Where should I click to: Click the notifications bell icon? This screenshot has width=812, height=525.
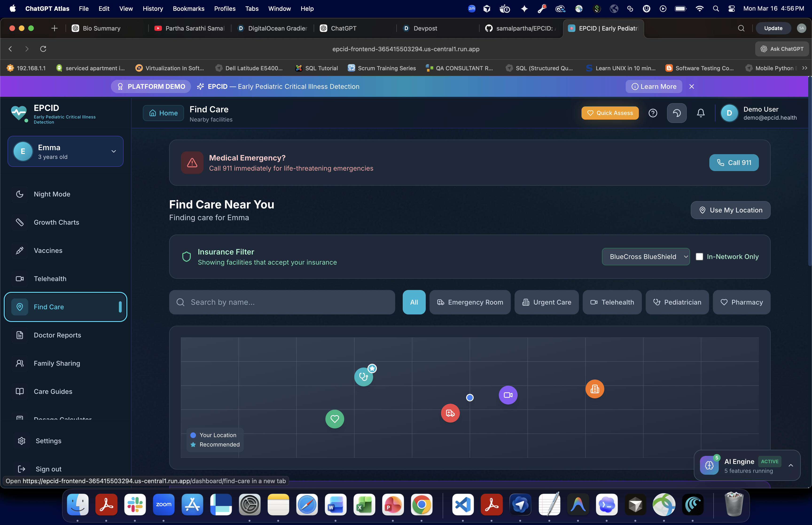[701, 113]
